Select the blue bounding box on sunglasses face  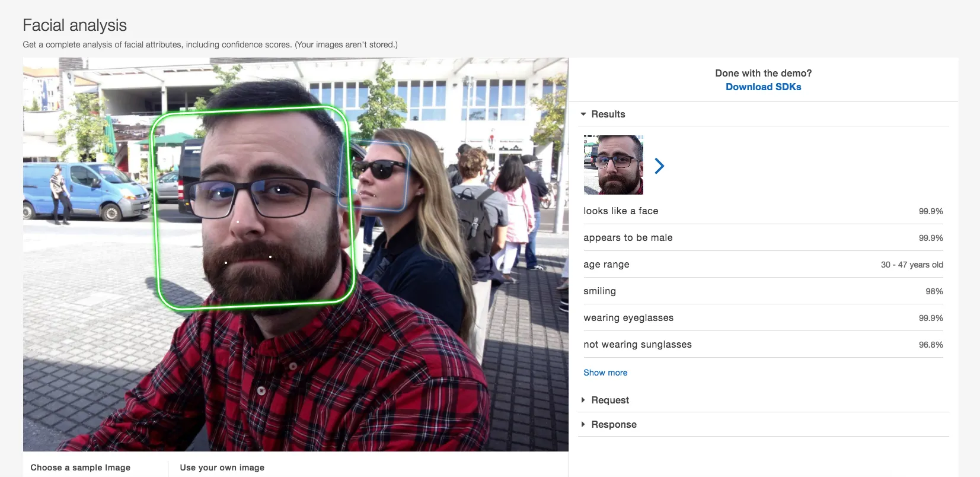pos(408,178)
